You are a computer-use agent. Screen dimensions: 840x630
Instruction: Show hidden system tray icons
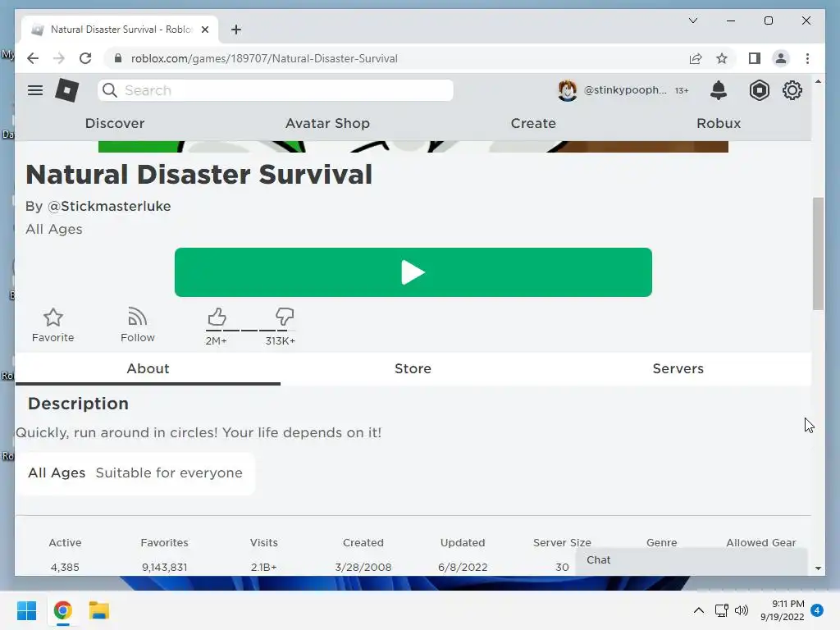[699, 610]
